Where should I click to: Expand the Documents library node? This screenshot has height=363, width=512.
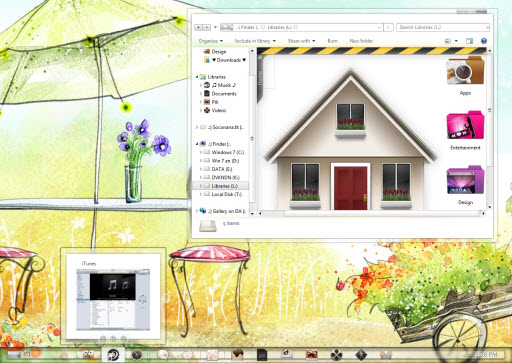tap(200, 94)
